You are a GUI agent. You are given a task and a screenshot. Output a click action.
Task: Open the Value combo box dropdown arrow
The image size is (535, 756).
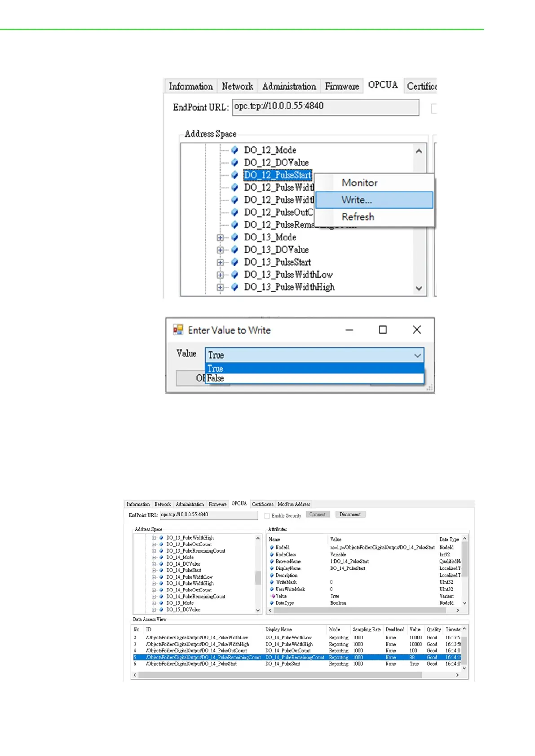tap(417, 356)
